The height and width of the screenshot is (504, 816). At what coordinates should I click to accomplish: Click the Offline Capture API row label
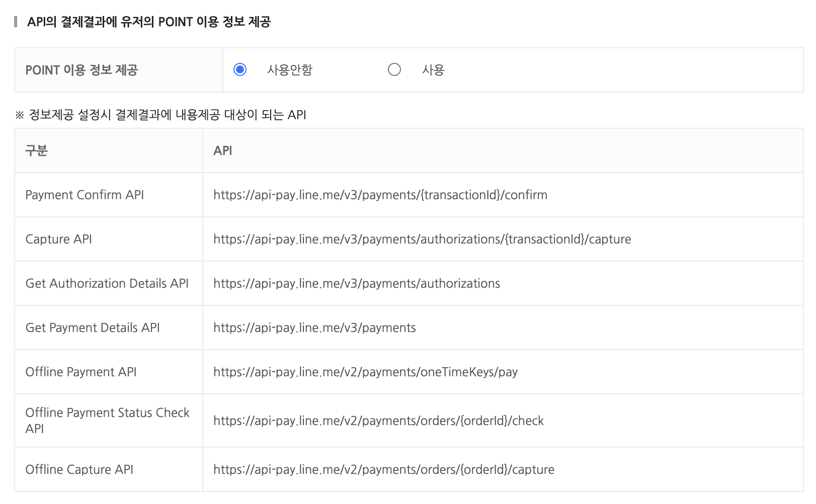tap(79, 470)
